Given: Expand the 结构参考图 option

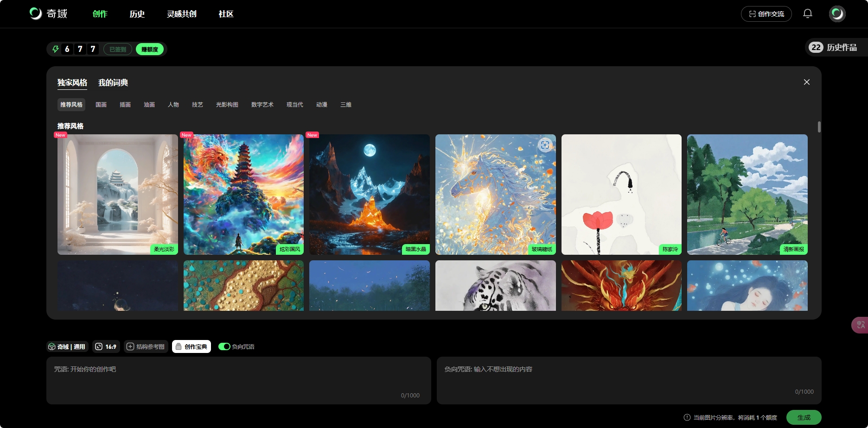Looking at the screenshot, I should click(146, 346).
